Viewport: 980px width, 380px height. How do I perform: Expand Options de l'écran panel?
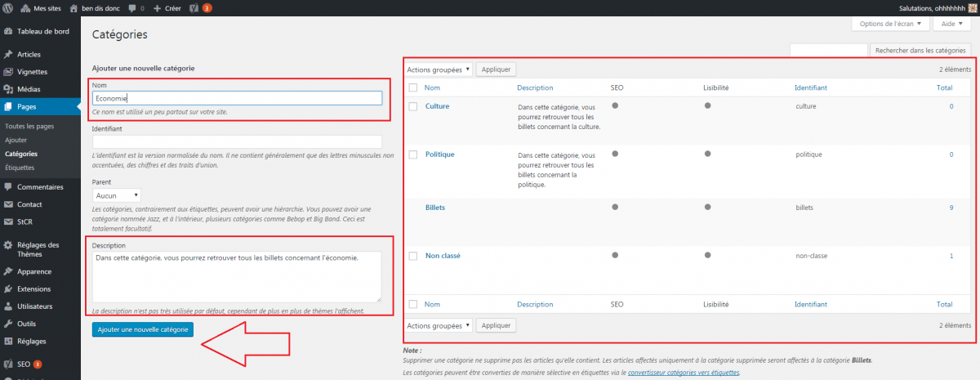tap(889, 24)
